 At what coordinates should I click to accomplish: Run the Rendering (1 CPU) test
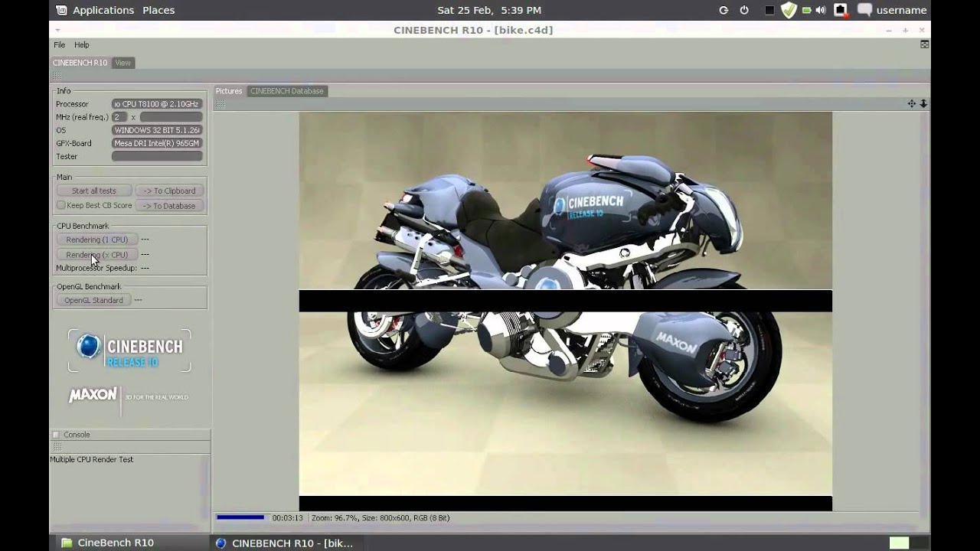(97, 240)
